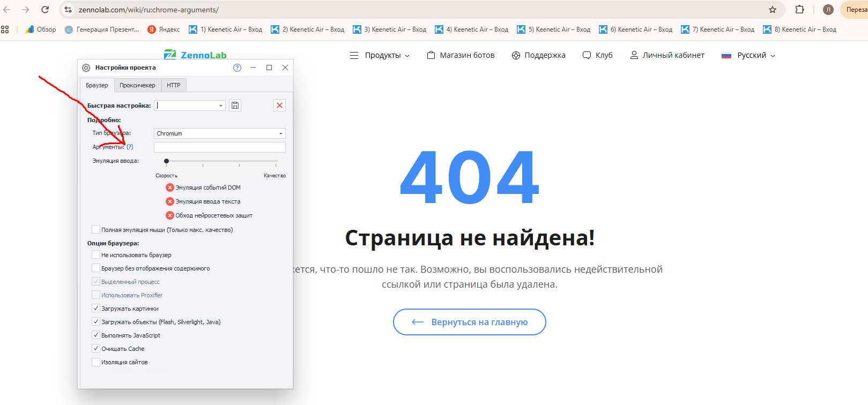The image size is (868, 405).
Task: Click Вернуться на главную button
Action: tap(470, 322)
